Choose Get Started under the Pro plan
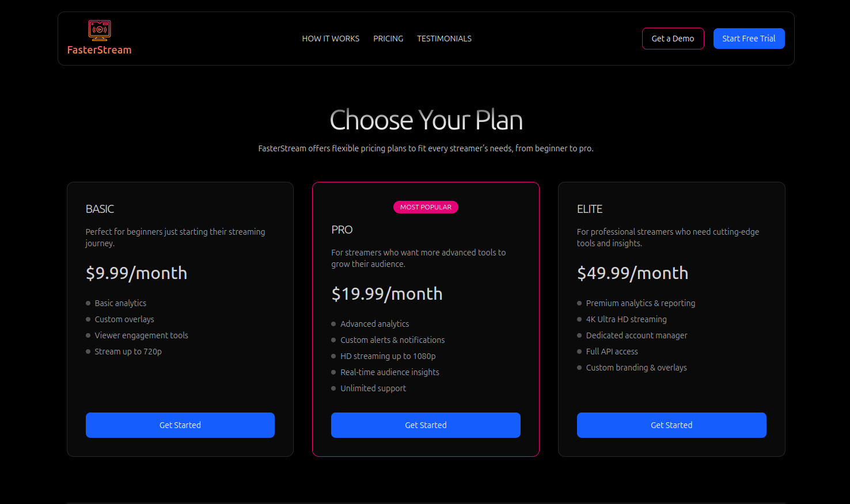The width and height of the screenshot is (850, 504). [x=426, y=425]
